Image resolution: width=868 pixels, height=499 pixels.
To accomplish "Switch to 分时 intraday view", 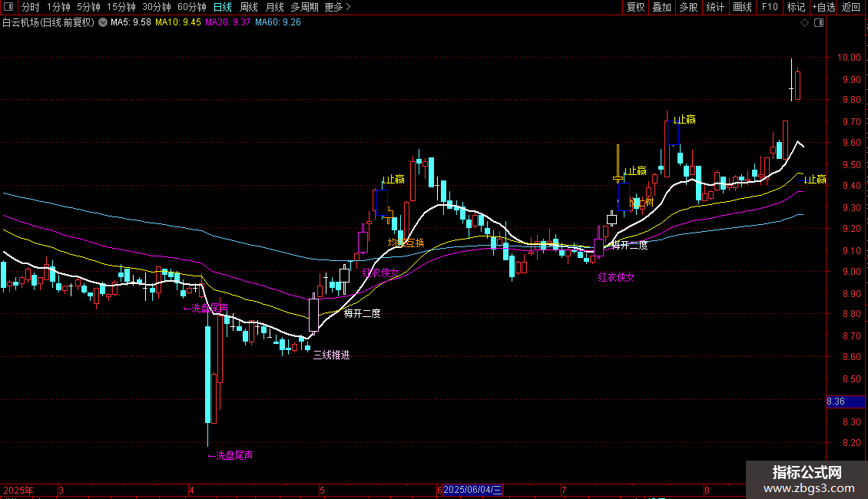I will point(31,7).
